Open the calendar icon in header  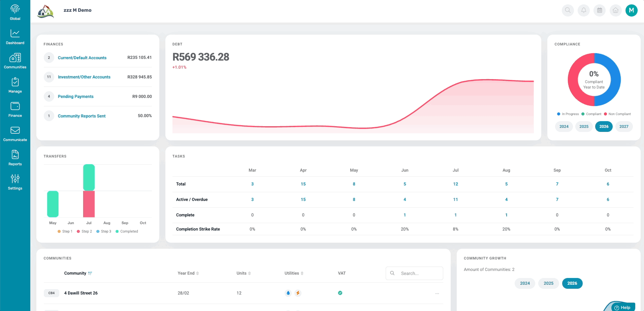coord(600,10)
